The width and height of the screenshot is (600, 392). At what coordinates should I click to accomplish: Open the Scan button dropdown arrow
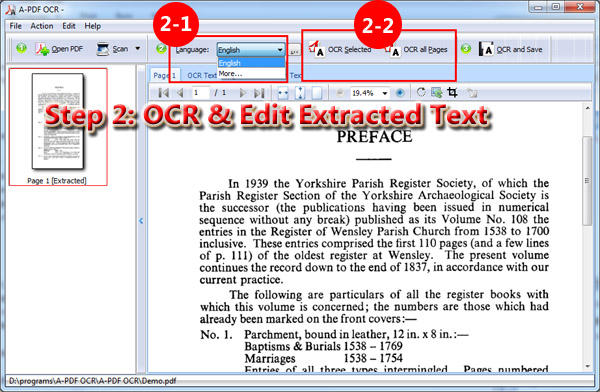coord(138,49)
